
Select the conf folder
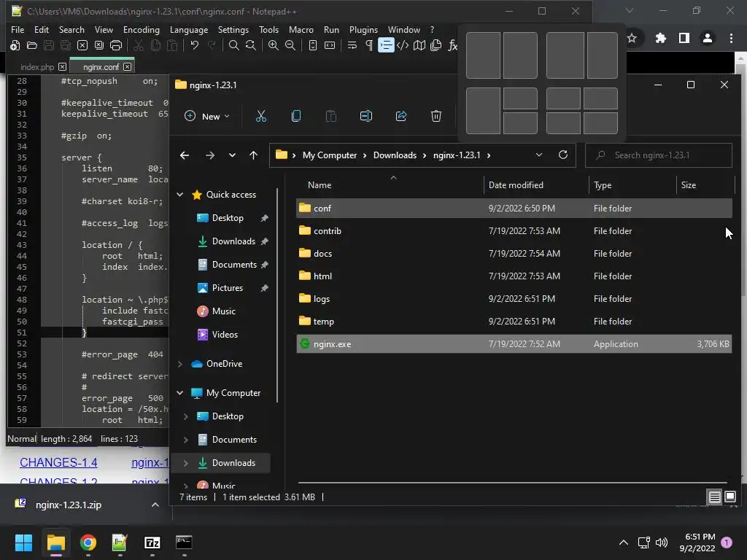(514, 208)
